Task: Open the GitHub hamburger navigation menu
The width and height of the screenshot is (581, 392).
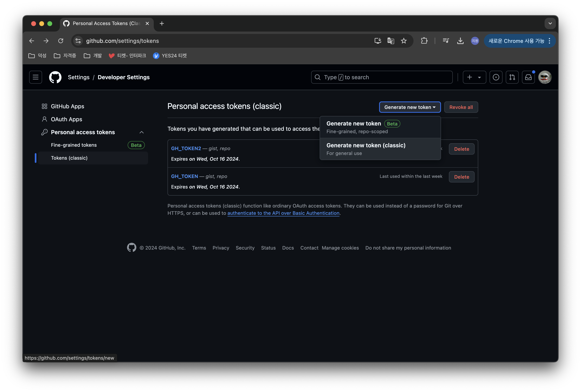Action: pos(35,77)
